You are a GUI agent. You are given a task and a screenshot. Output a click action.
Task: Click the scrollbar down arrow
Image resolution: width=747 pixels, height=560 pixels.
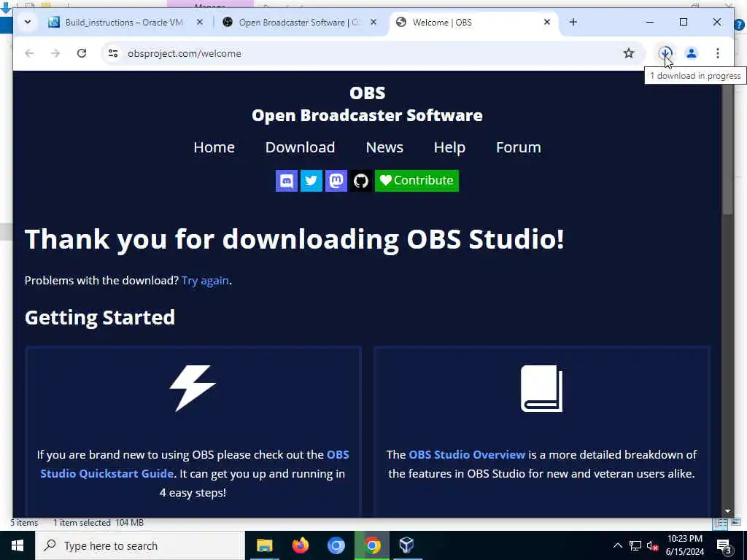[x=727, y=511]
